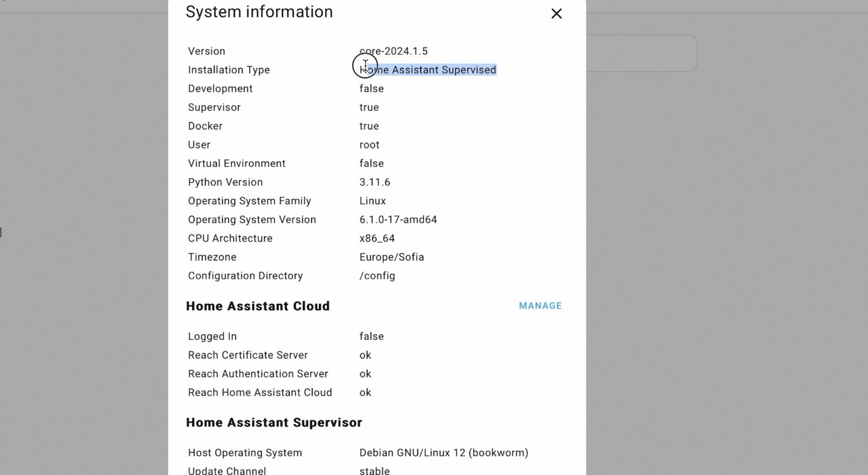Screen dimensions: 868x475
Task: Select the Logged In value false
Action: click(x=371, y=336)
